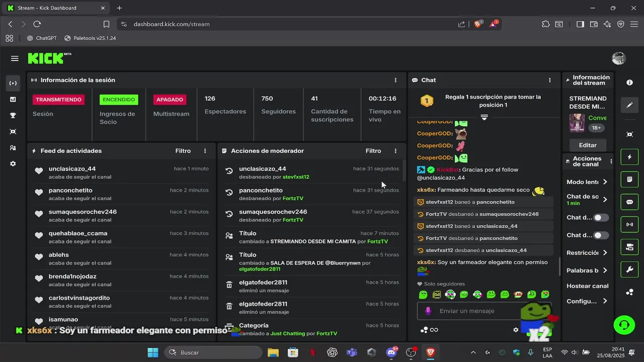
Task: Click the taskbar Buscar search box
Action: (x=213, y=352)
